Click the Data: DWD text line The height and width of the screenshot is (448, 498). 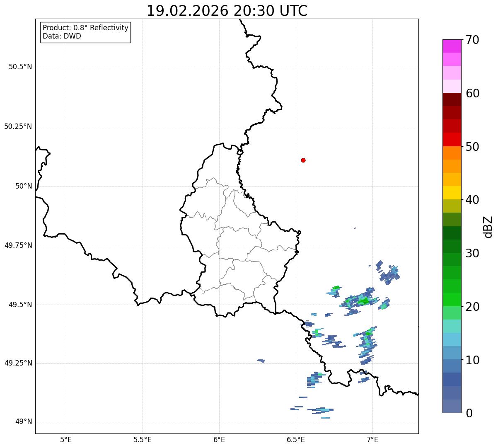[x=62, y=36]
